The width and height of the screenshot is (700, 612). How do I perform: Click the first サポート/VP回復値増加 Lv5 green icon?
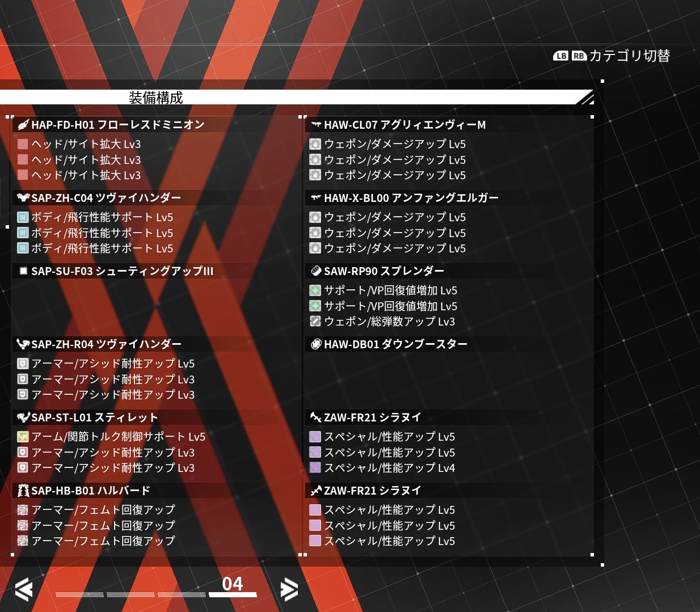coord(315,290)
